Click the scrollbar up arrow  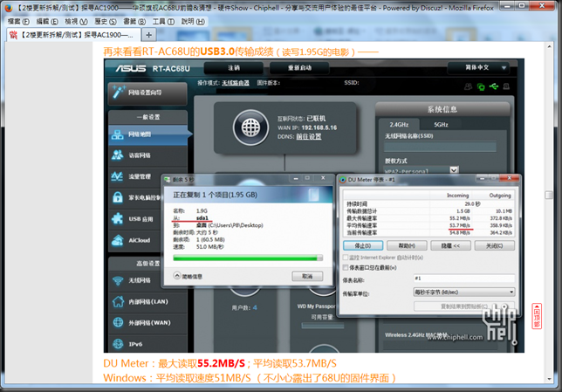(549, 46)
